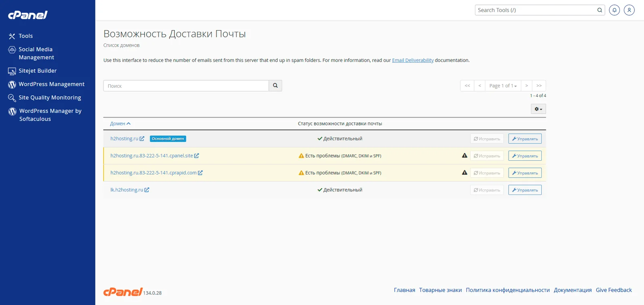Viewport: 644px width, 305px height.
Task: Go to last page with >> button
Action: point(539,86)
